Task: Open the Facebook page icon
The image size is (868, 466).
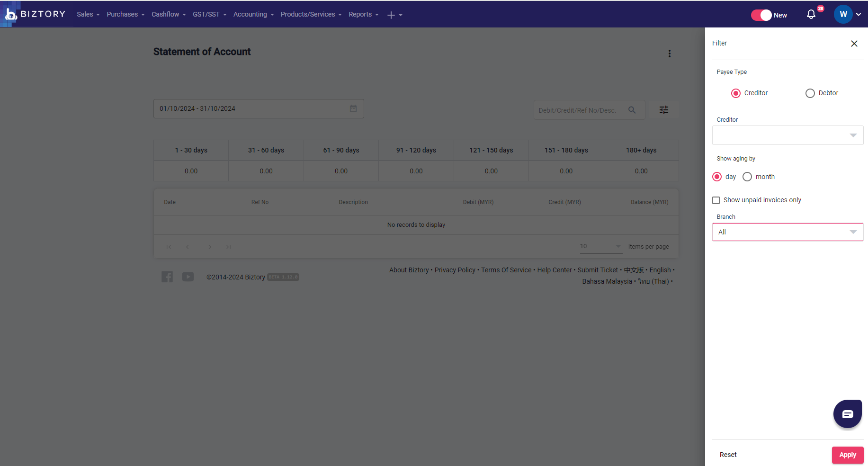Action: click(x=167, y=277)
